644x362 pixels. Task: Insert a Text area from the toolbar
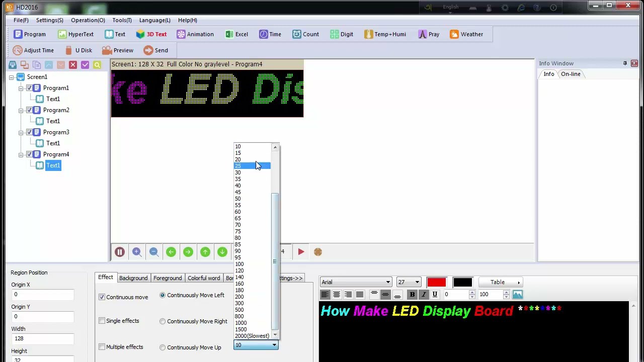point(115,34)
